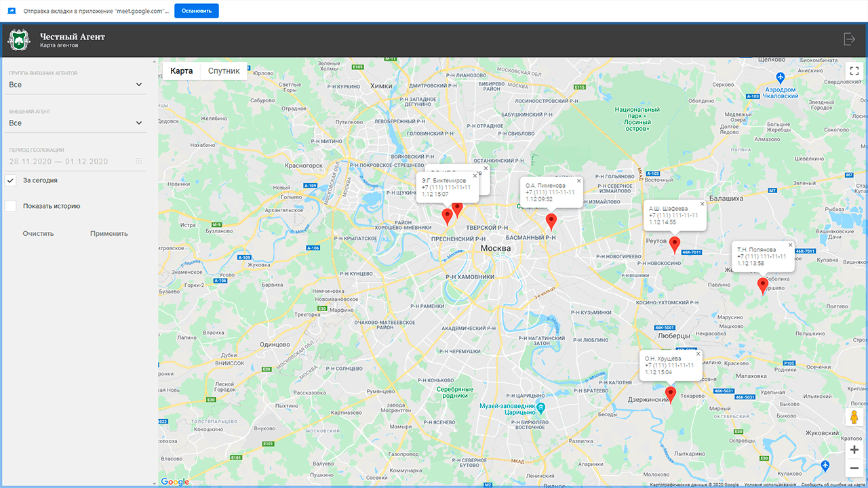This screenshot has width=868, height=488.
Task: Click the red pin for Т.Н. Полянова
Action: pos(763,286)
